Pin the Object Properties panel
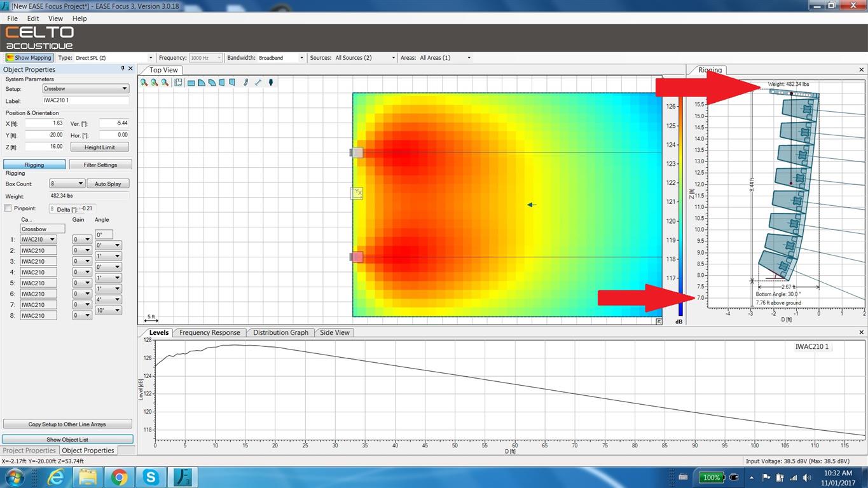The height and width of the screenshot is (488, 868). (123, 69)
